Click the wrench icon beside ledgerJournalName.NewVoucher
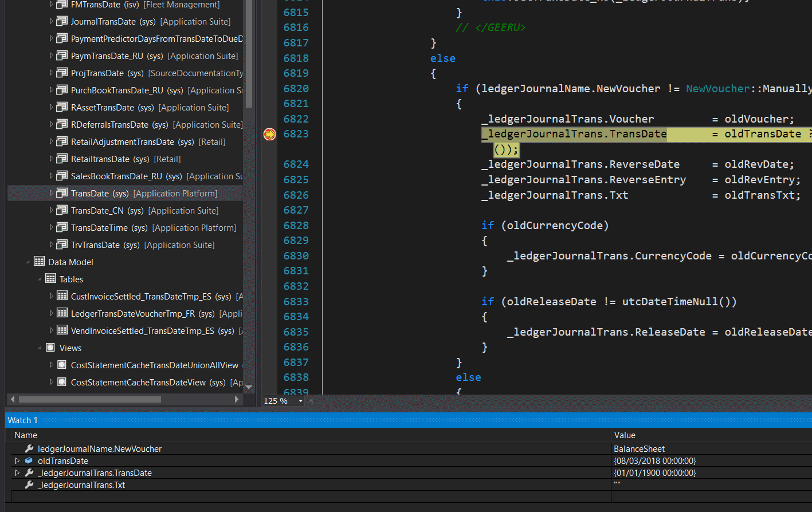 tap(29, 448)
